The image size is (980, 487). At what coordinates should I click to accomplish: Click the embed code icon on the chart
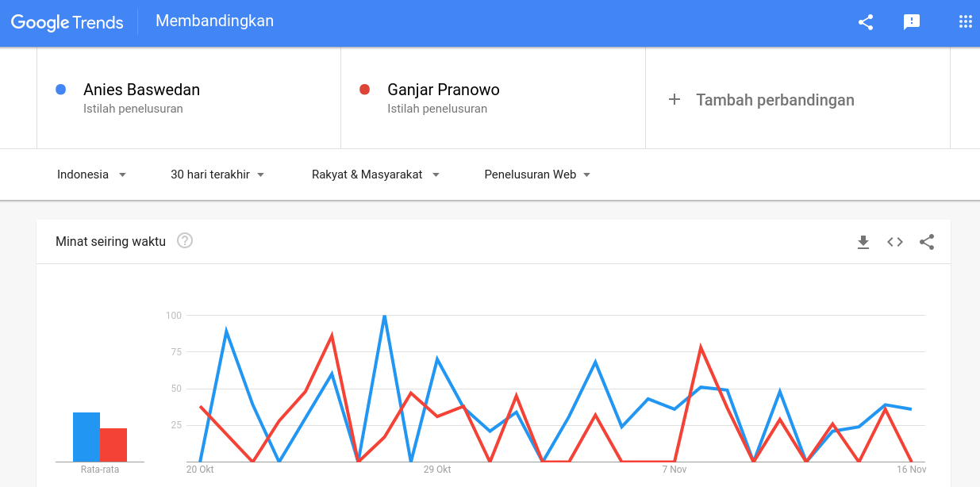point(895,242)
